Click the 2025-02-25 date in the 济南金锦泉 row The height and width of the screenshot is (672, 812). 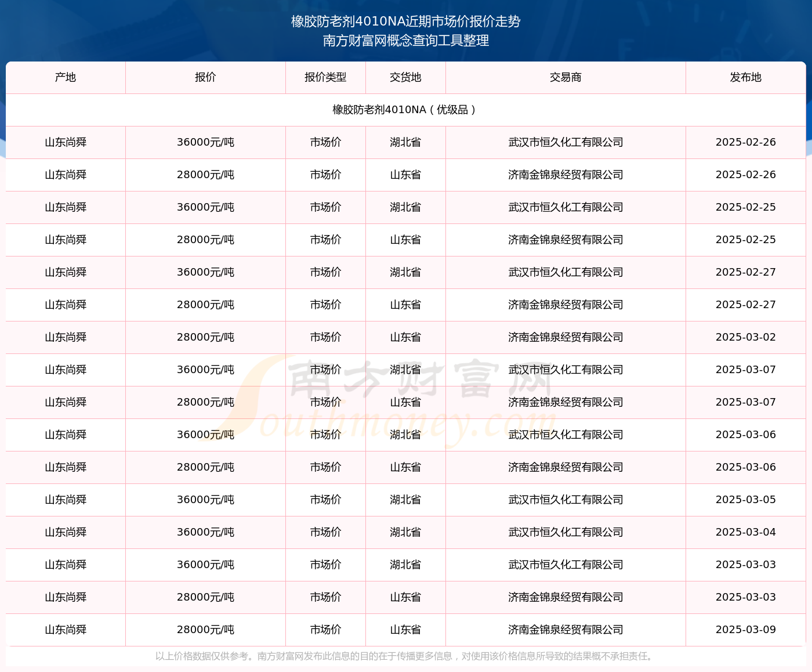click(x=746, y=240)
